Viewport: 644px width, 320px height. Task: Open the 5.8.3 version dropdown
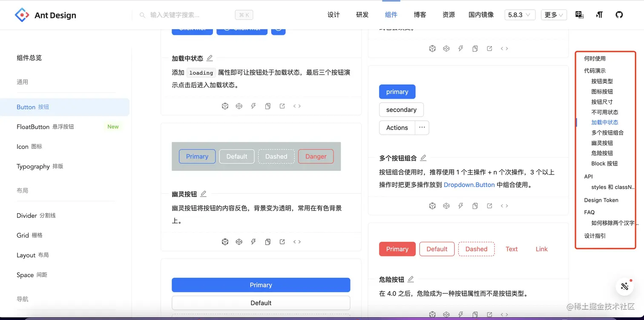click(x=520, y=14)
